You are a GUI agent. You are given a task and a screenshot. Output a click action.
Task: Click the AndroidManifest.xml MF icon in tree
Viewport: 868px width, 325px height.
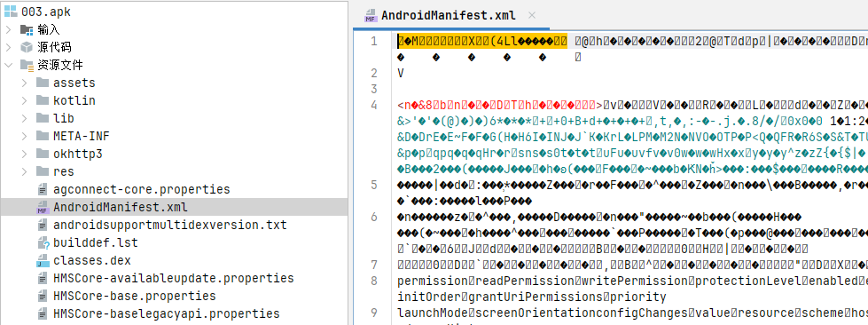[x=43, y=208]
